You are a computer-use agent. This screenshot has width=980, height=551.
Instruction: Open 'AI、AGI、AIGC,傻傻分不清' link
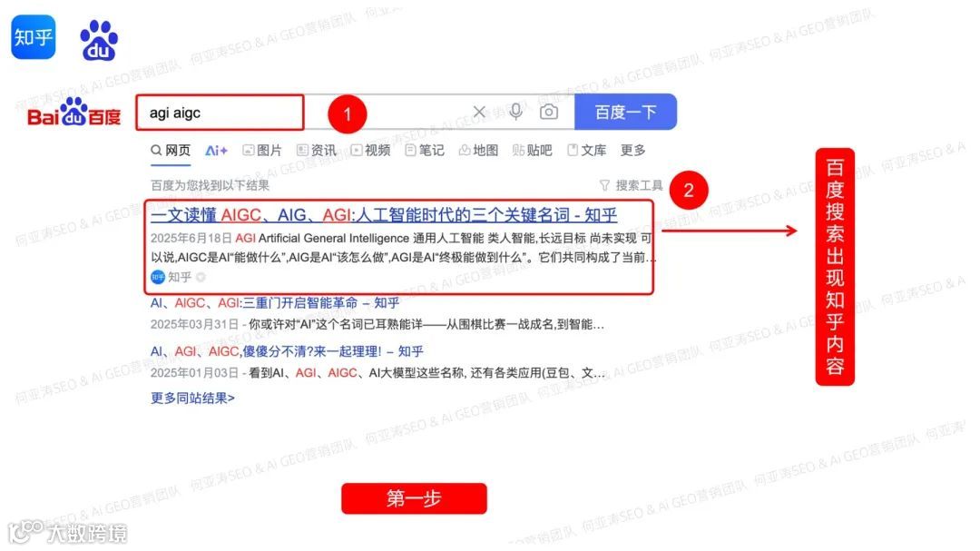(287, 351)
